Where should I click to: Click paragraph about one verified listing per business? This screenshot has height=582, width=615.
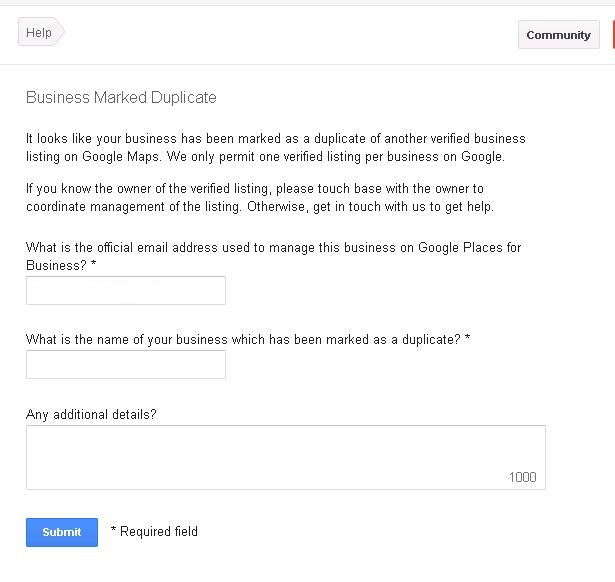(276, 147)
